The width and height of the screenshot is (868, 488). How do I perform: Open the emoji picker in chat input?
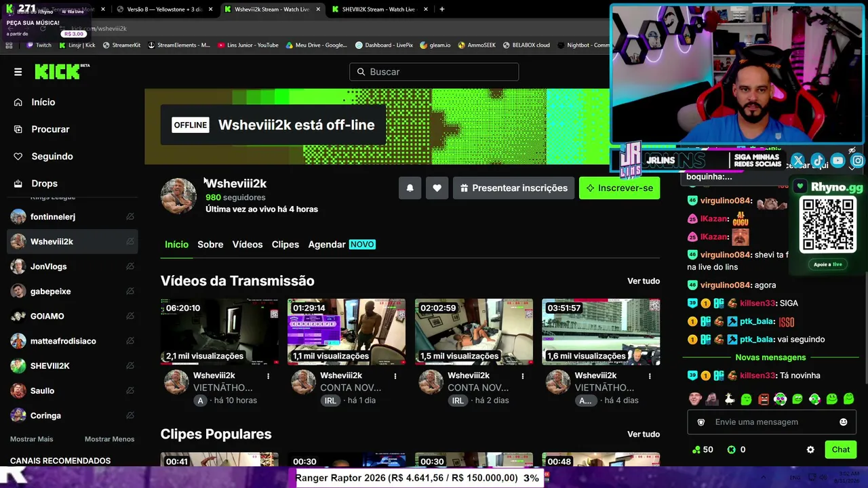click(844, 422)
